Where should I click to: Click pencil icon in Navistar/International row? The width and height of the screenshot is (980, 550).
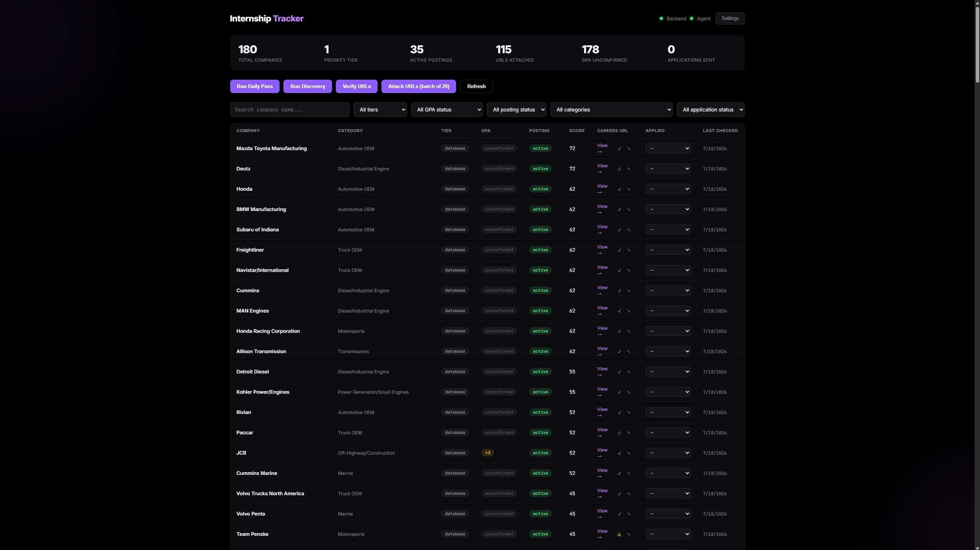[628, 270]
